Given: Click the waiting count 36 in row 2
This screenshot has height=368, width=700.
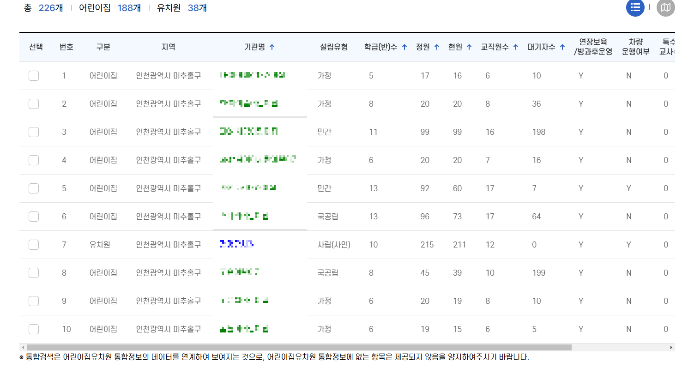Looking at the screenshot, I should [x=536, y=104].
